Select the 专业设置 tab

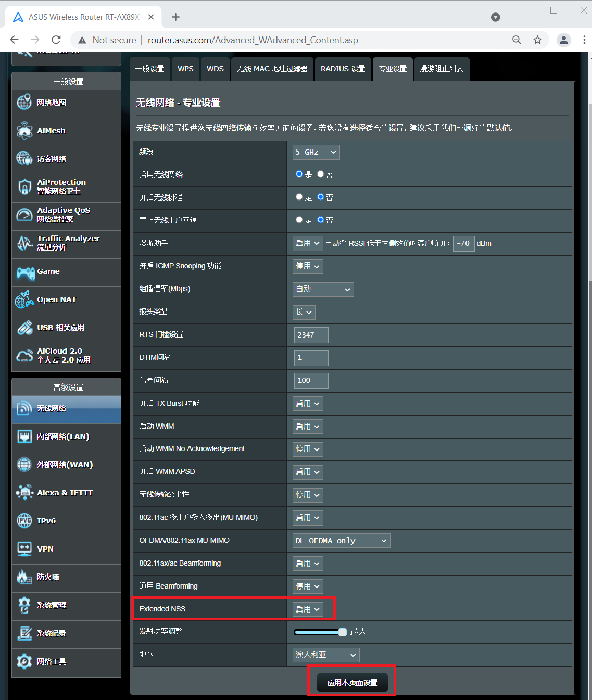[393, 69]
